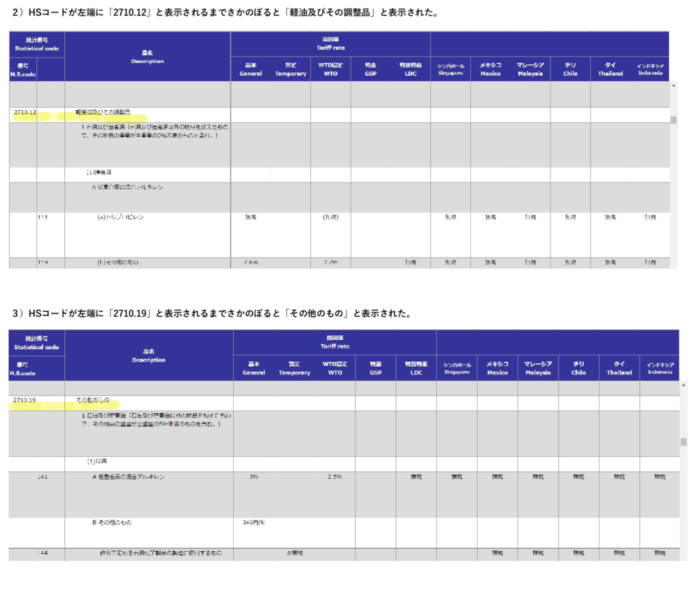Click the General rate header in upper table
Image resolution: width=700 pixels, height=597 pixels.
[x=251, y=70]
